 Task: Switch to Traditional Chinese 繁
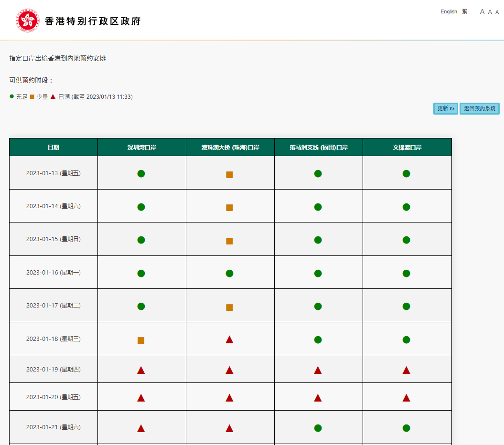465,11
